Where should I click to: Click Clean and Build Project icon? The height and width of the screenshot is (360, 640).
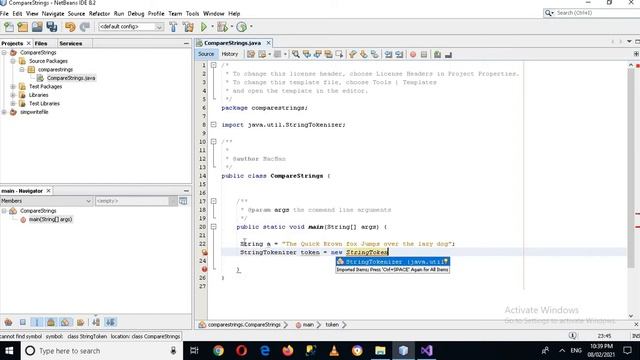188,27
